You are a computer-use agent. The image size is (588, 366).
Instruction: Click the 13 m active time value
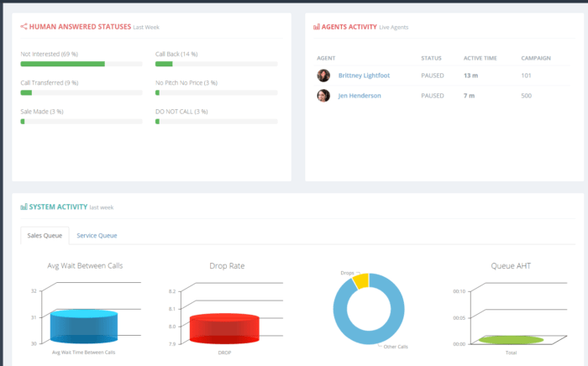(470, 76)
